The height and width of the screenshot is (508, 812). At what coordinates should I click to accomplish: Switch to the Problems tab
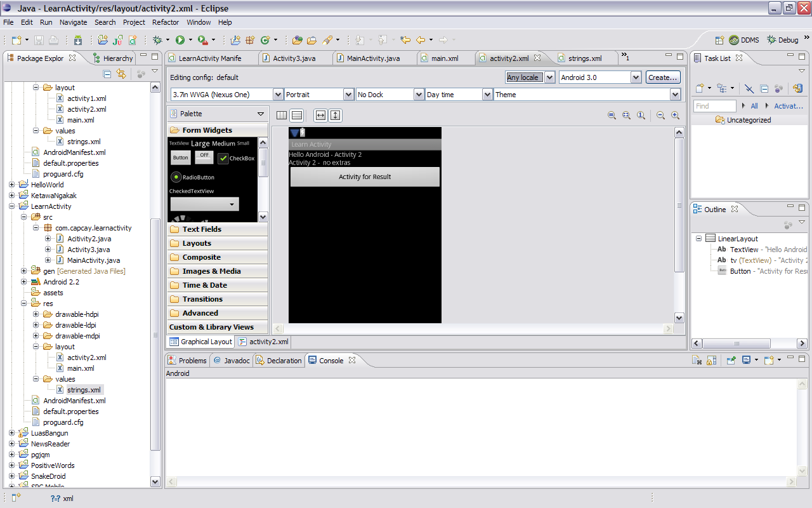coord(187,361)
